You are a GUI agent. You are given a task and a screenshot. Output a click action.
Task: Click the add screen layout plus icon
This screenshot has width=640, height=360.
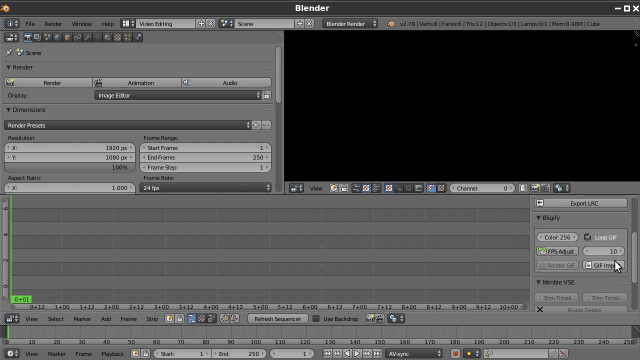[x=201, y=24]
